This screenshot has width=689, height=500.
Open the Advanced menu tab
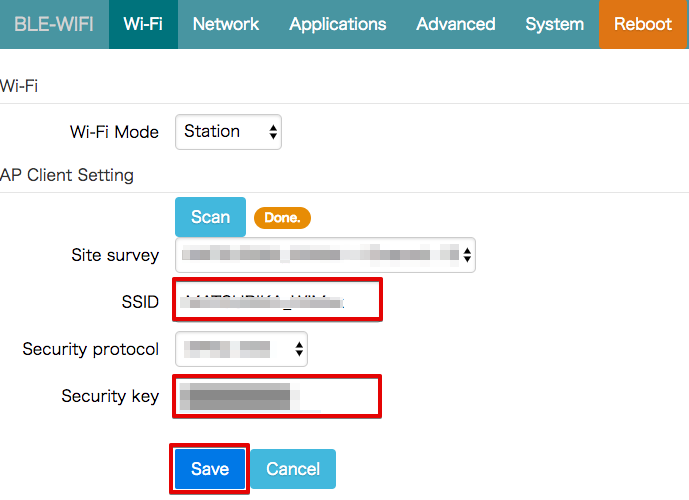[456, 24]
